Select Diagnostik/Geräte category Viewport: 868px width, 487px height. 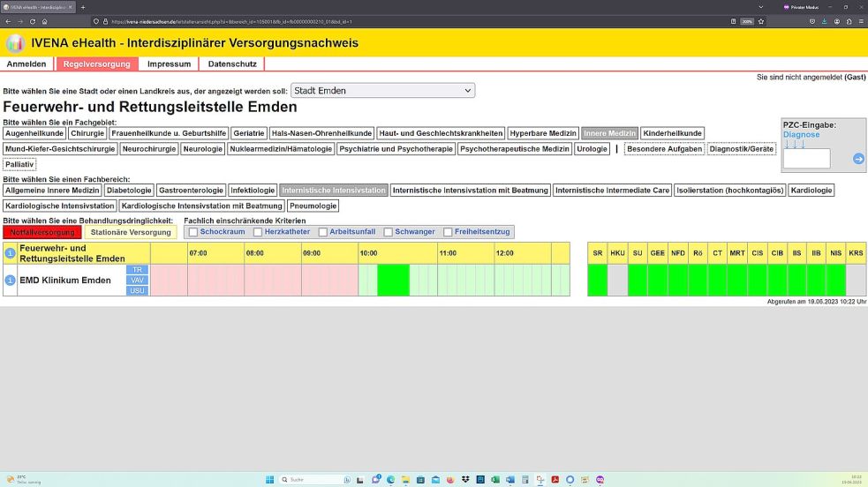click(x=741, y=149)
